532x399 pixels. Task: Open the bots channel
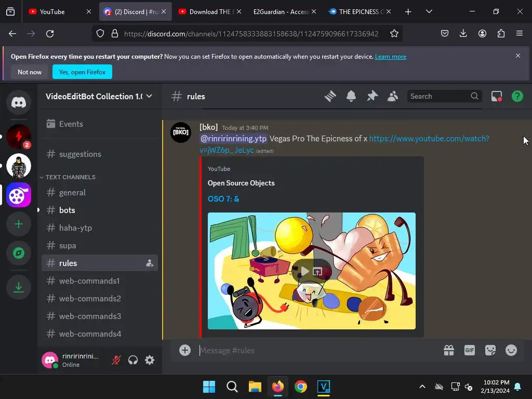pyautogui.click(x=100, y=210)
